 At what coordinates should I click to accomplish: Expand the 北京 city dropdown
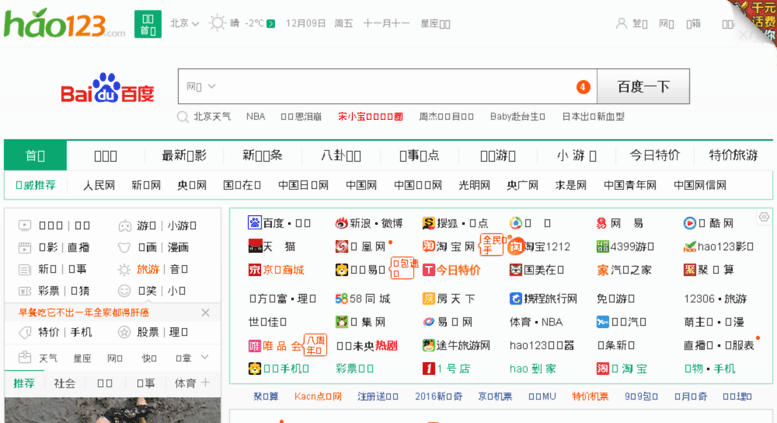click(184, 23)
